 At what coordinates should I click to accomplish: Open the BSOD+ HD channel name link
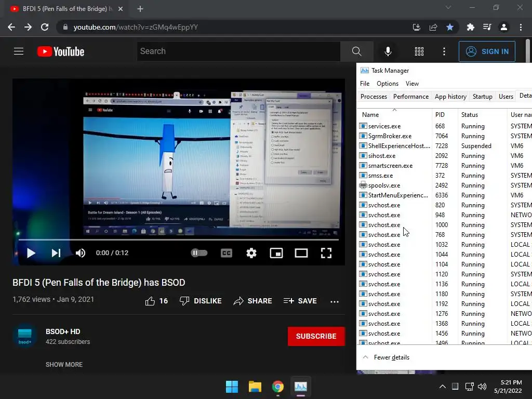point(63,331)
